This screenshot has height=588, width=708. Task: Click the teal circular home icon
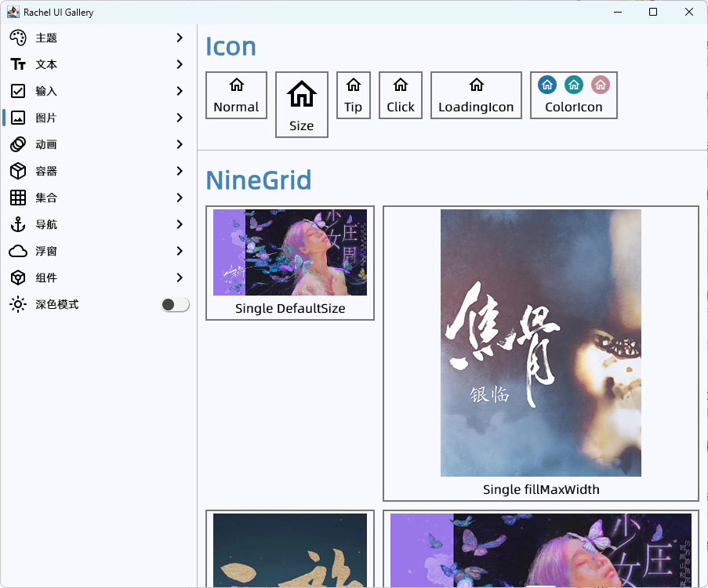pos(574,85)
